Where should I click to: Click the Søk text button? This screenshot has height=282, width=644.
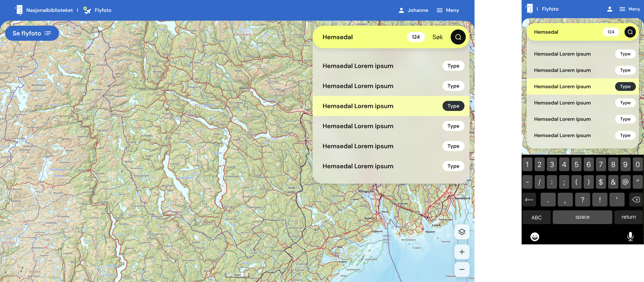point(437,37)
